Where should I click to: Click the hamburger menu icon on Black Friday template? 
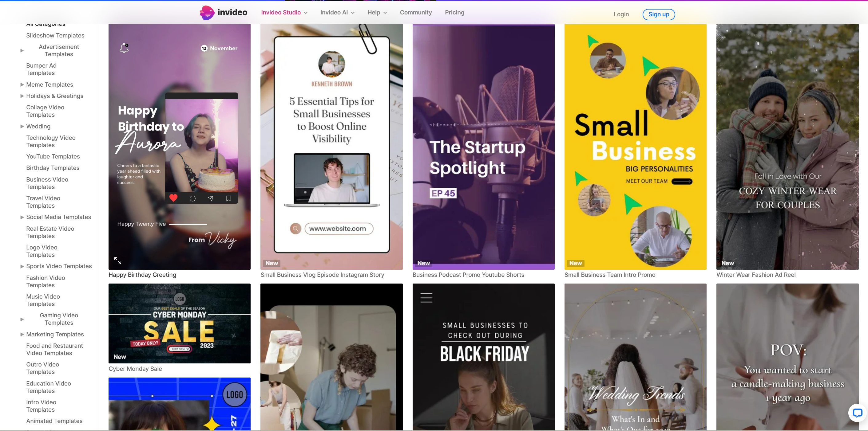(x=426, y=298)
